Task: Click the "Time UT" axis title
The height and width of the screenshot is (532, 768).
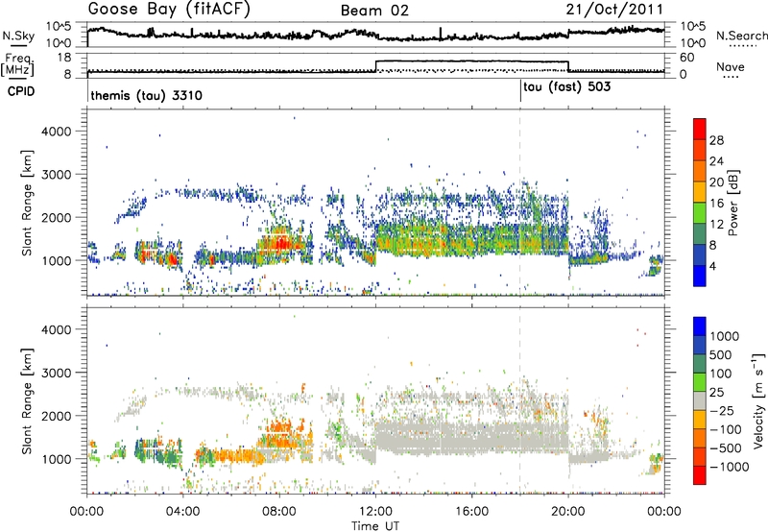Action: (x=375, y=526)
